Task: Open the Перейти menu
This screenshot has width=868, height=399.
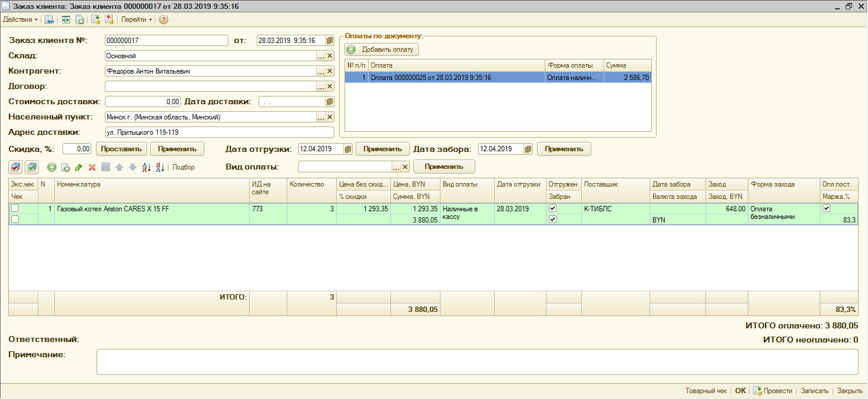Action: [x=136, y=19]
